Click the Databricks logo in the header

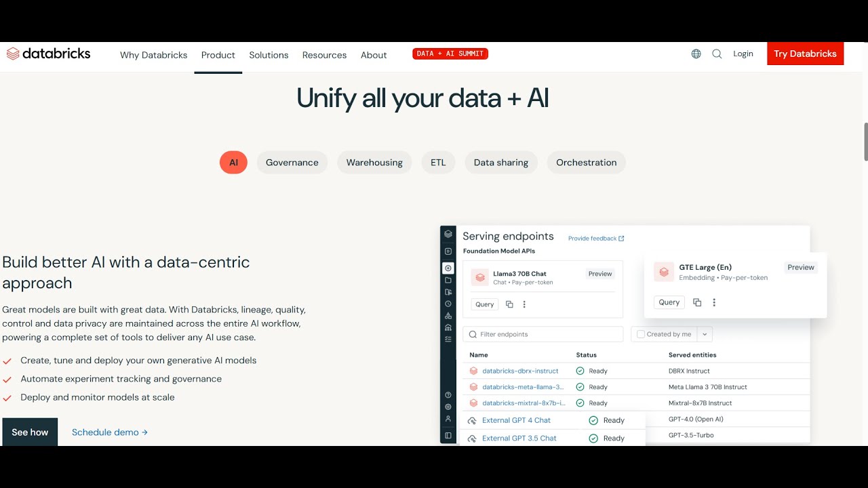click(48, 54)
